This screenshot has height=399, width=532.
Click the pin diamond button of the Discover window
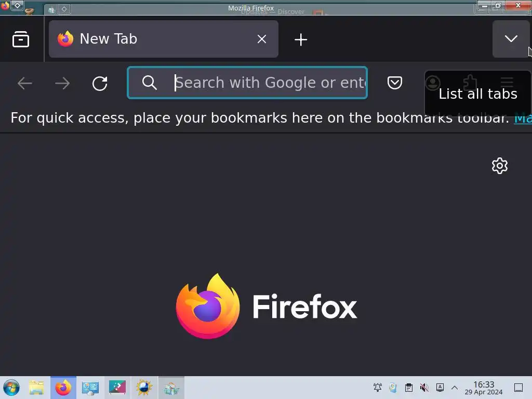pos(64,9)
